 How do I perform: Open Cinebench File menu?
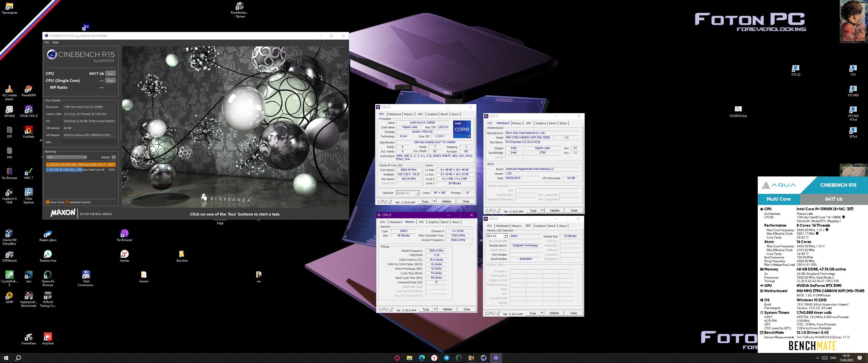[x=46, y=42]
